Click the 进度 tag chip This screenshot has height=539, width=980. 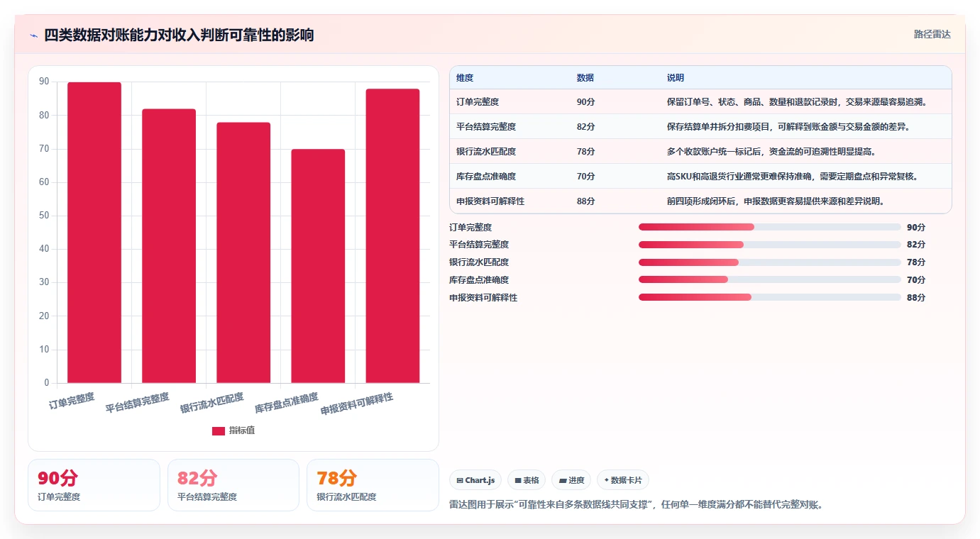coord(571,480)
